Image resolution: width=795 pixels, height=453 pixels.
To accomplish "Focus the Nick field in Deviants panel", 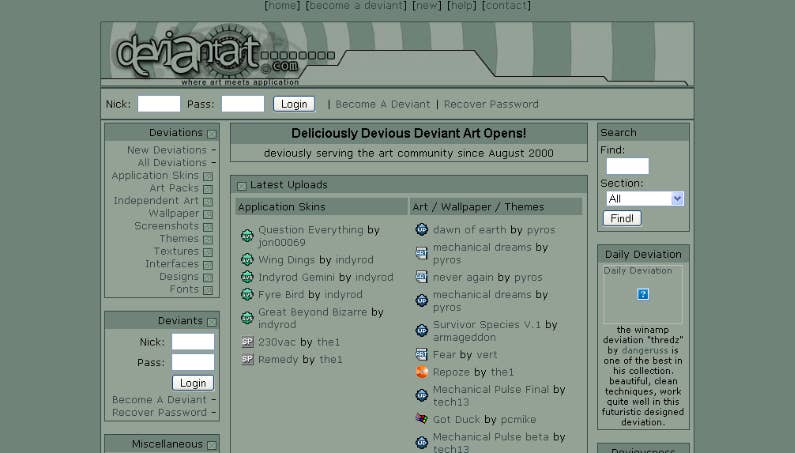I will coord(193,342).
